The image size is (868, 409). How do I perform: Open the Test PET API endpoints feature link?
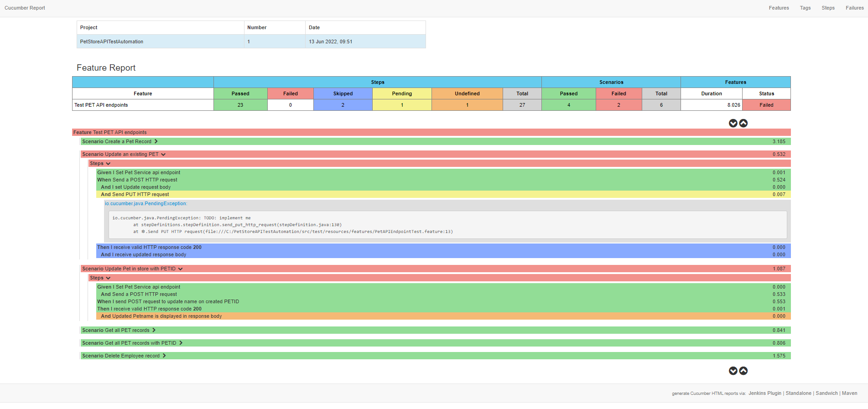[x=101, y=105]
